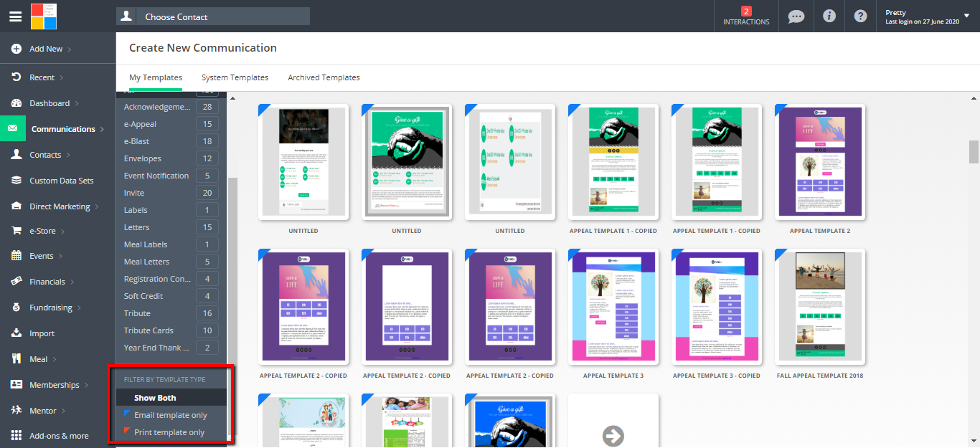Switch to System Templates tab

pos(235,77)
